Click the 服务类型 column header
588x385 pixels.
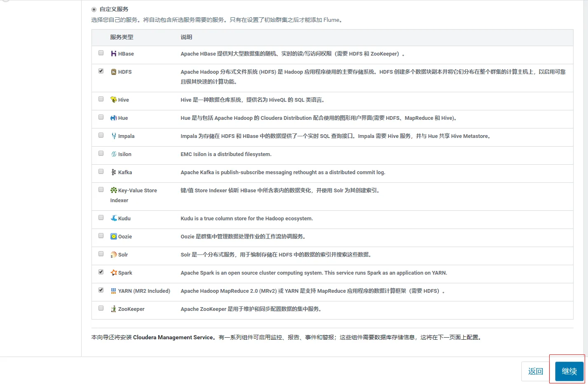[x=122, y=37]
